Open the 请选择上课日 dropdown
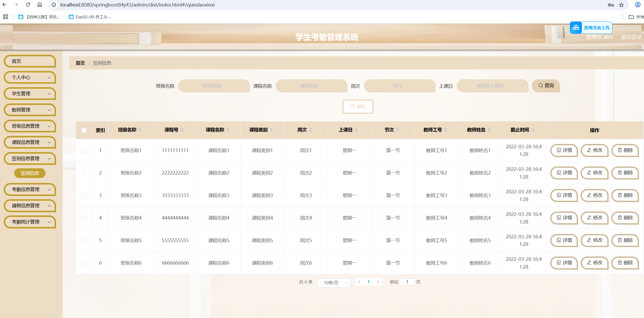The width and height of the screenshot is (644, 318). click(492, 86)
